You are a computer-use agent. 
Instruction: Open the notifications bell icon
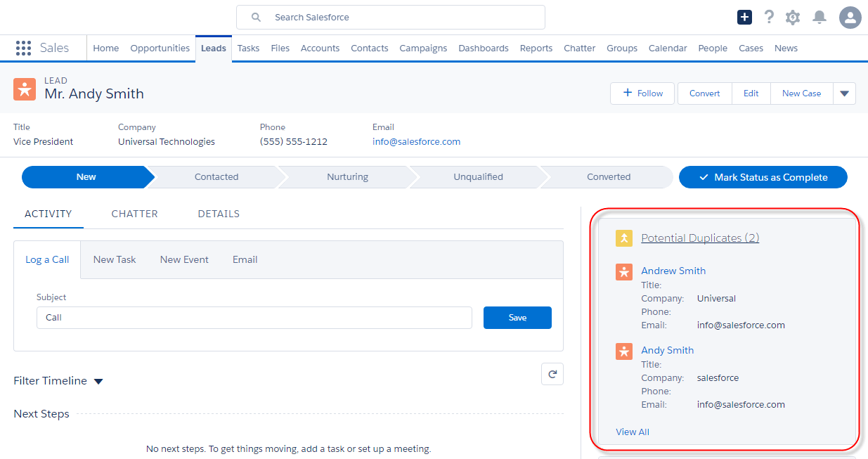pyautogui.click(x=820, y=18)
